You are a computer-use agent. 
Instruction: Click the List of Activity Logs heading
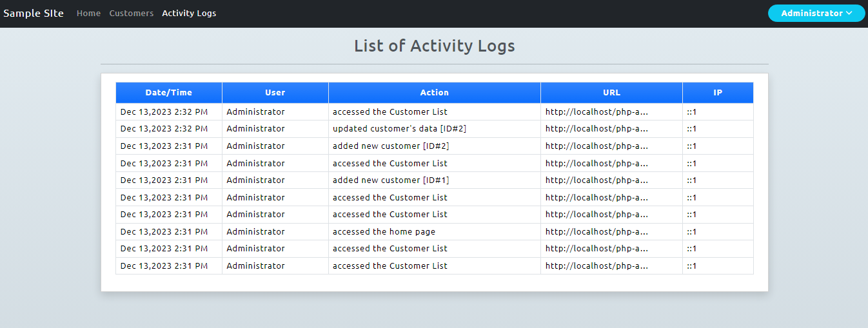(435, 46)
